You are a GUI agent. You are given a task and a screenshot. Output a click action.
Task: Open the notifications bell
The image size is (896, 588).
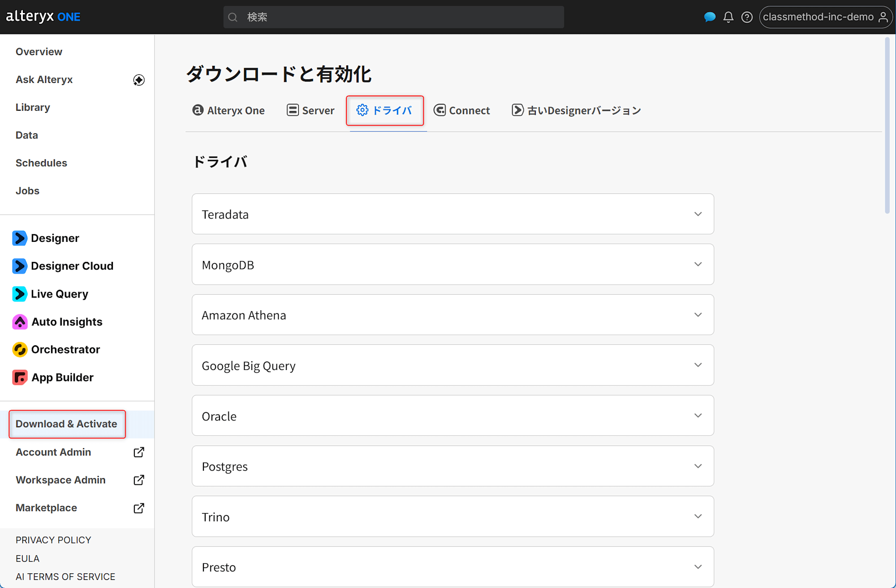pos(728,17)
